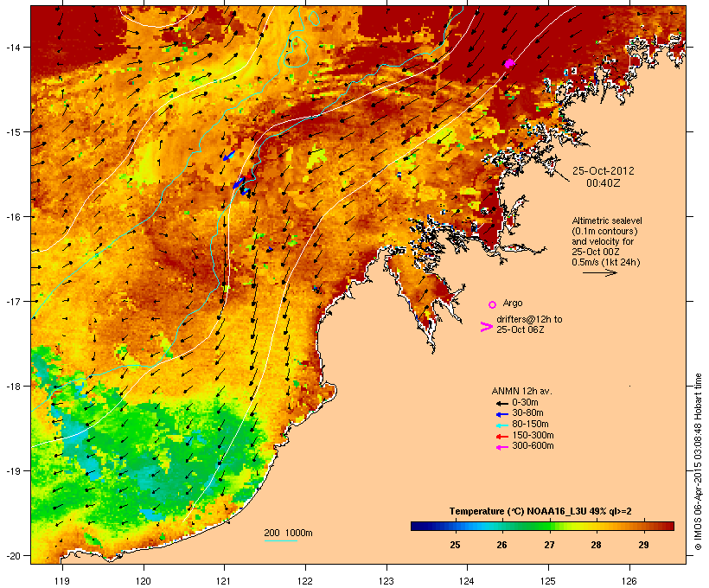
Task: Click the 'ANMN 12h av.' legend heading
Action: coord(521,391)
